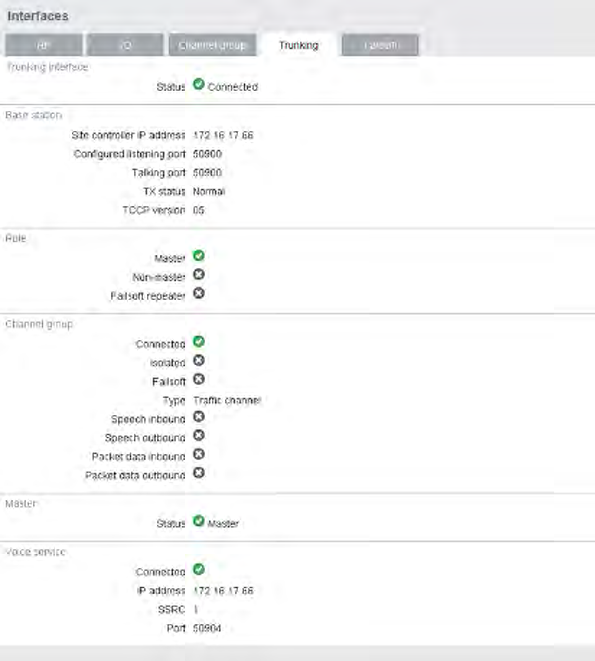This screenshot has width=595, height=661.
Task: Click the Packet data inbound cross icon
Action: (199, 454)
